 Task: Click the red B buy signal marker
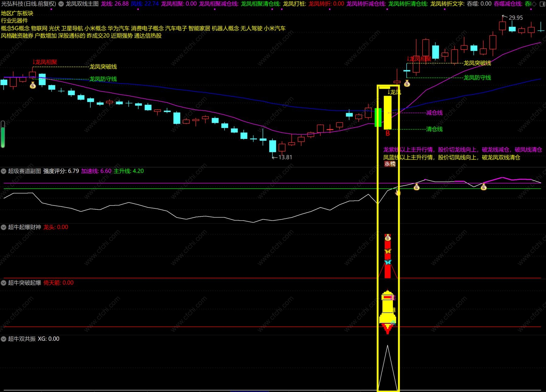point(388,133)
